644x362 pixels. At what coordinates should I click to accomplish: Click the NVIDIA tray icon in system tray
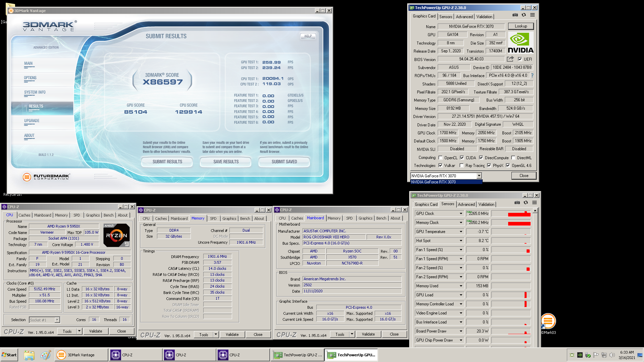580,355
